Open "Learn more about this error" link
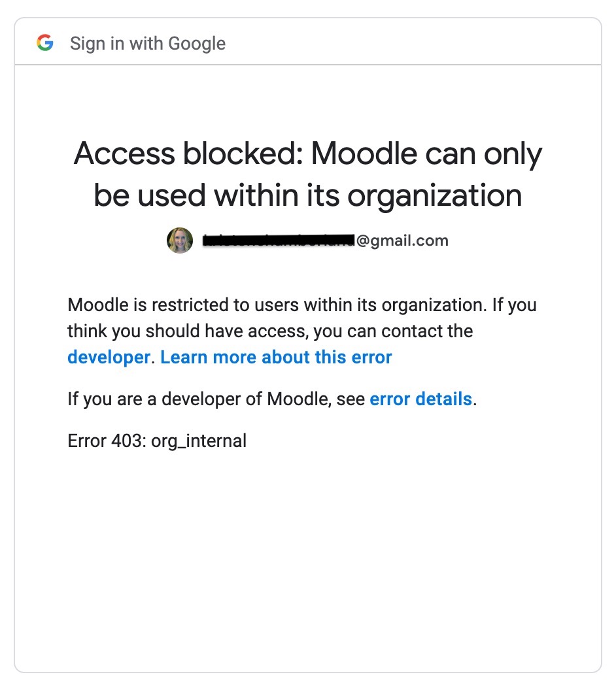This screenshot has width=616, height=698. (276, 357)
